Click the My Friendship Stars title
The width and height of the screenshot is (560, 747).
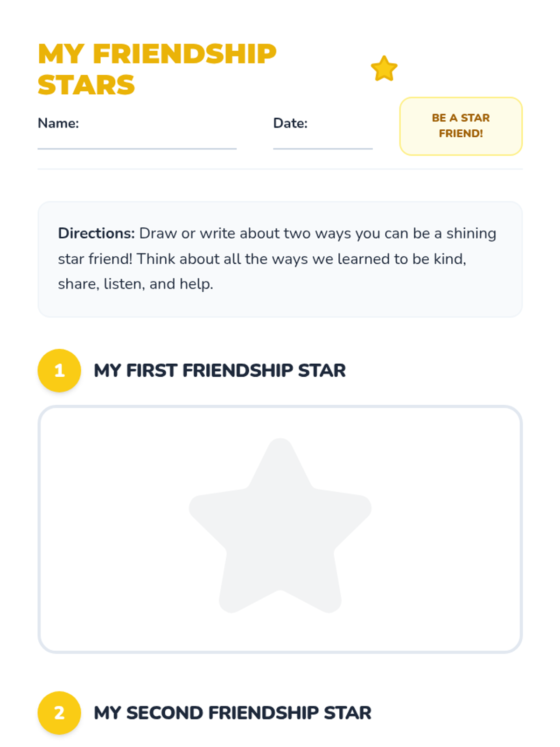tap(157, 69)
